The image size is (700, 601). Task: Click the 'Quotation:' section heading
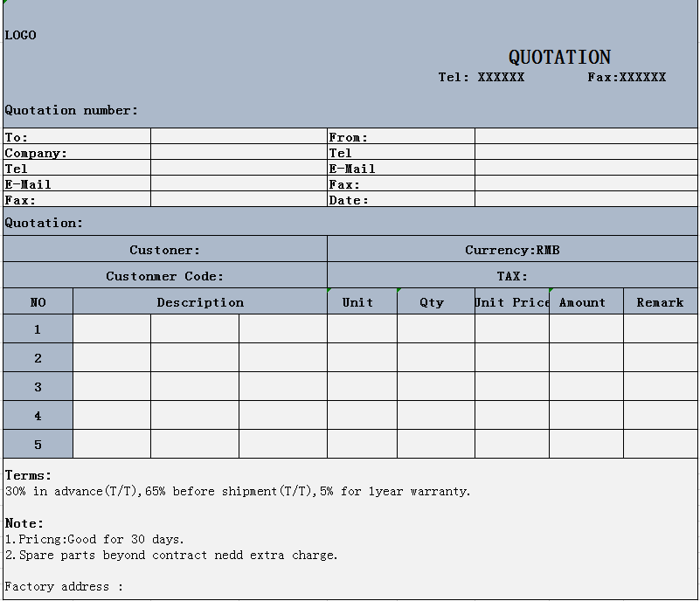(x=44, y=223)
